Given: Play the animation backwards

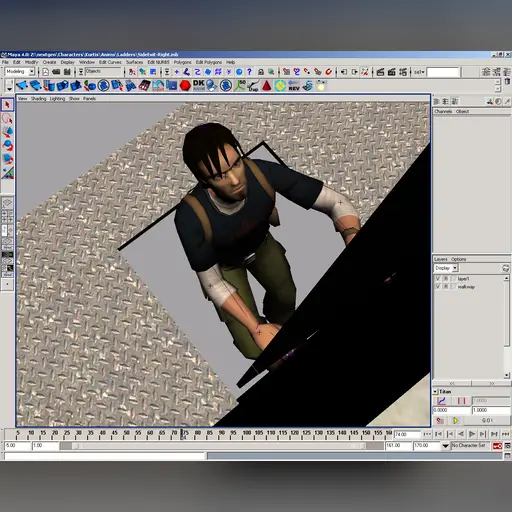Looking at the screenshot, I should 461,434.
